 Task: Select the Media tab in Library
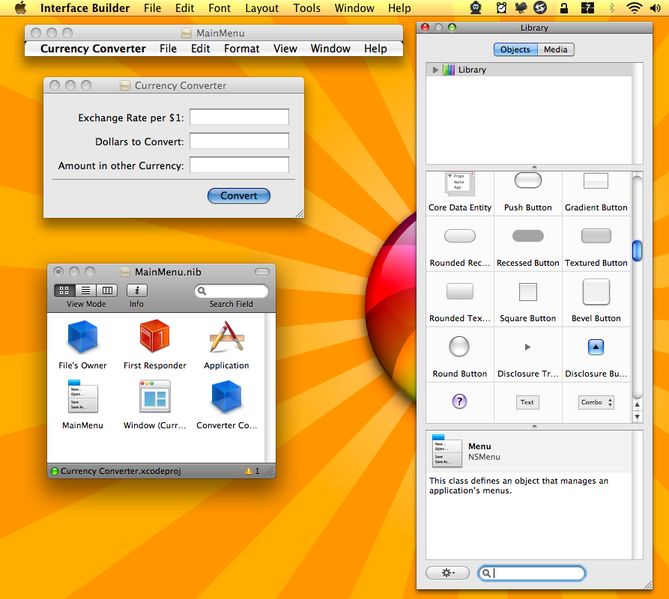(556, 49)
